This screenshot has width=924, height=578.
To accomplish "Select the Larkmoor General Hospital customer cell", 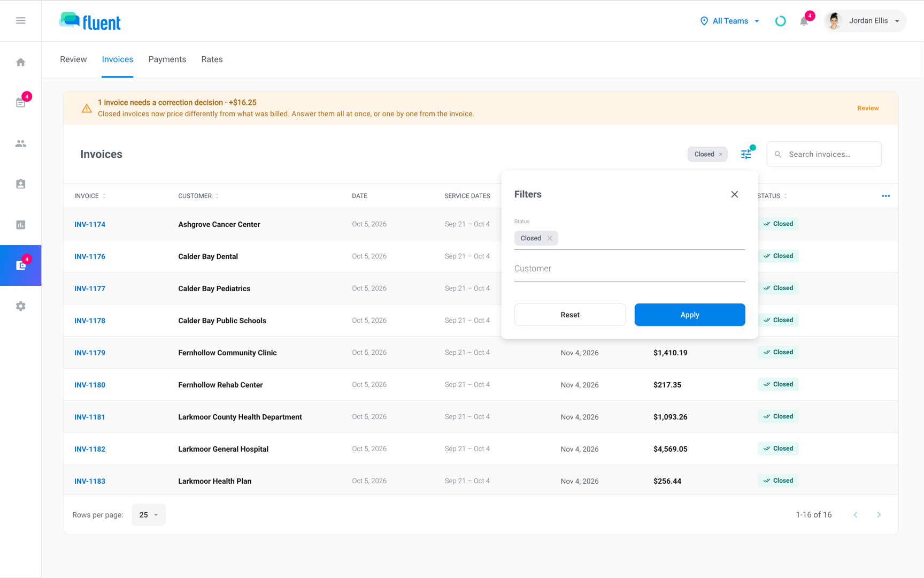I will click(223, 449).
